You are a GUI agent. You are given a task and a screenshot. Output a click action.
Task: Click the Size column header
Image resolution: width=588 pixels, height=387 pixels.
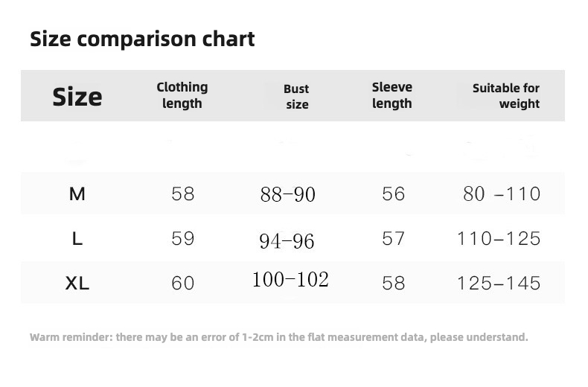(77, 96)
